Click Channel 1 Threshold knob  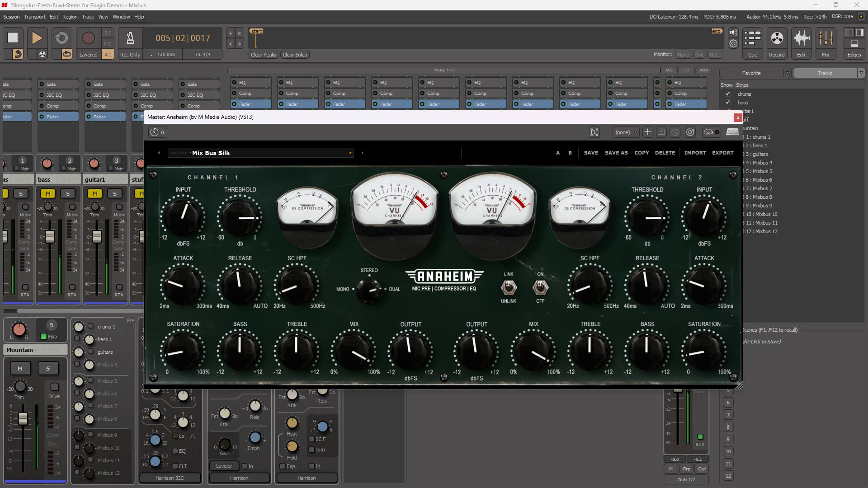[x=240, y=217]
